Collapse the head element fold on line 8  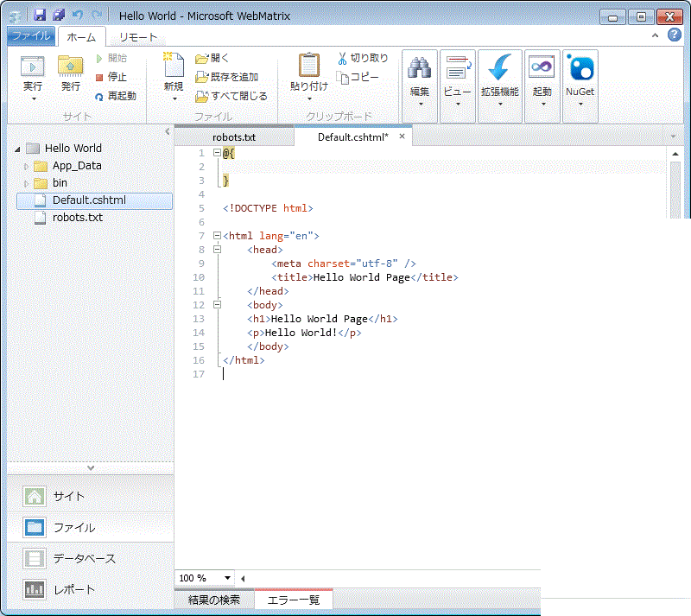point(217,249)
